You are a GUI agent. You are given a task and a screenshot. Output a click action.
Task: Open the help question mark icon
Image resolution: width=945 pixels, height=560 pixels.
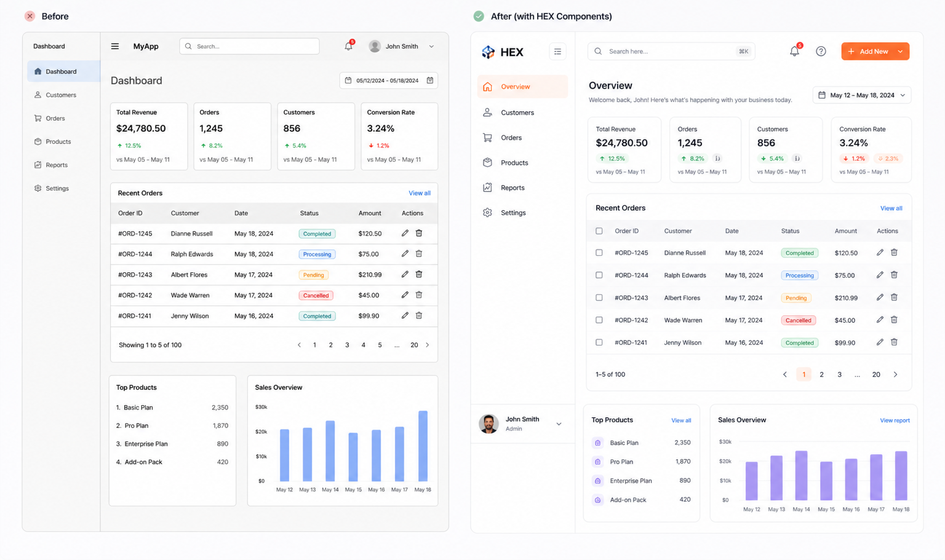pyautogui.click(x=821, y=51)
